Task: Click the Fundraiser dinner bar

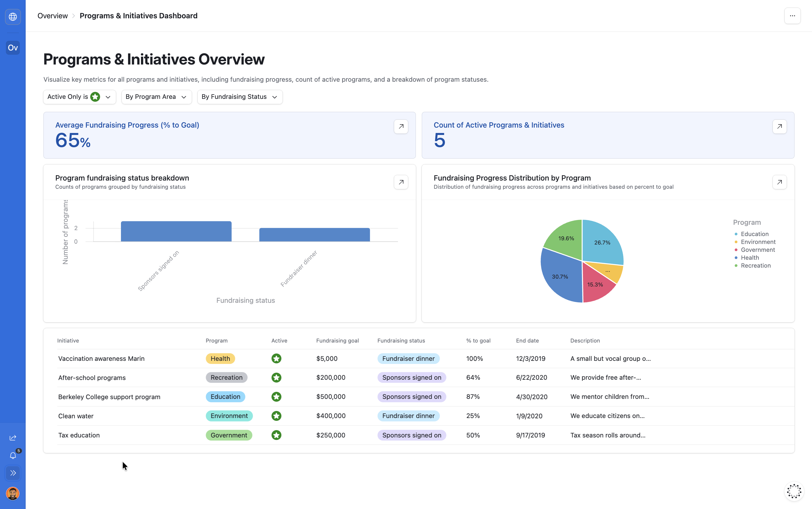Action: coord(314,235)
